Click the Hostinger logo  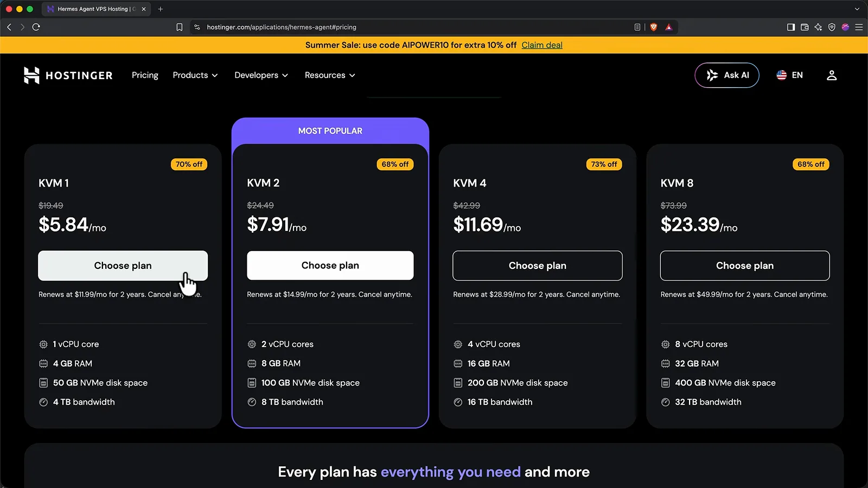(x=68, y=75)
